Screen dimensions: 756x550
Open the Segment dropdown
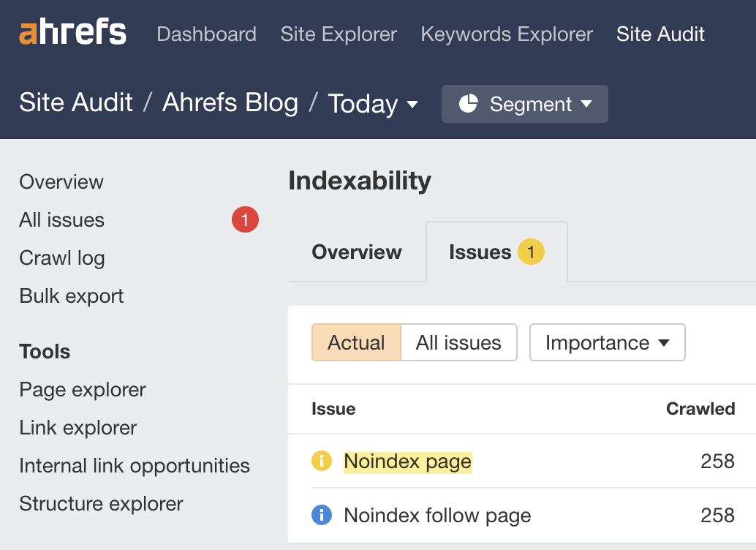click(x=524, y=104)
